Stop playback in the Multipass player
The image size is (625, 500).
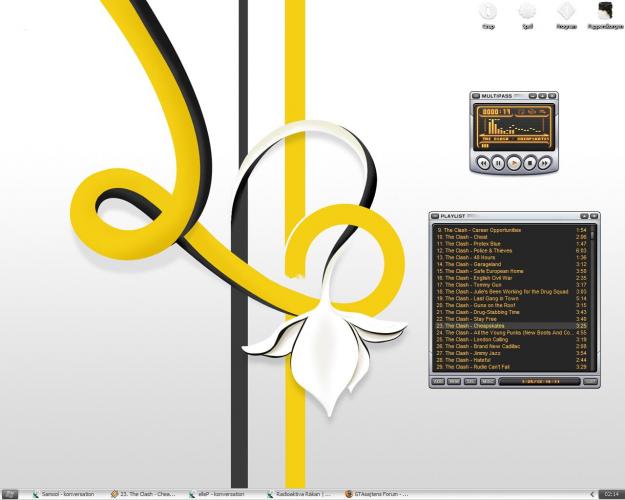[x=530, y=163]
